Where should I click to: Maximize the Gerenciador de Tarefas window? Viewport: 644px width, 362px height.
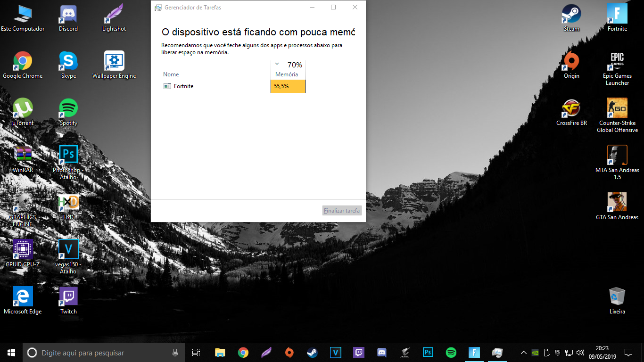tap(333, 7)
